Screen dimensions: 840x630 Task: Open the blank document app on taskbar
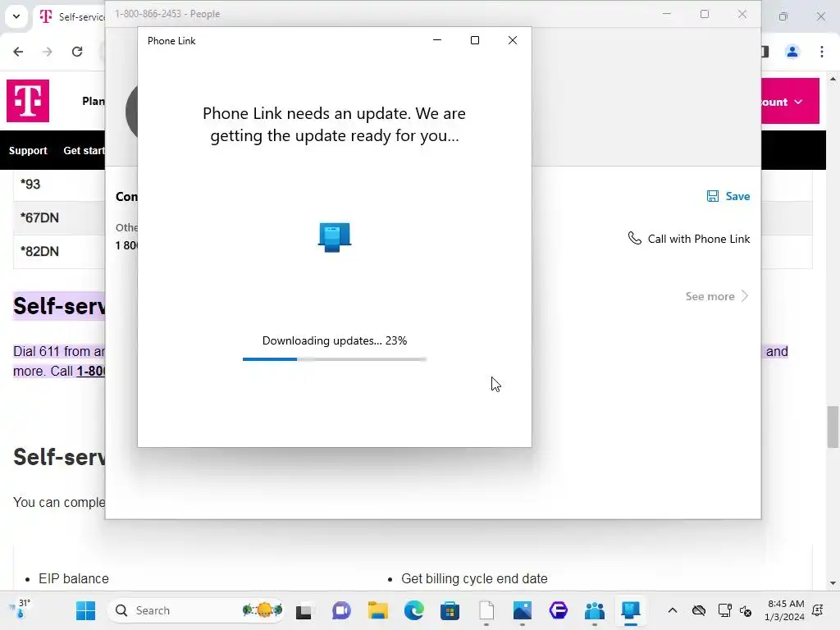[x=486, y=610]
